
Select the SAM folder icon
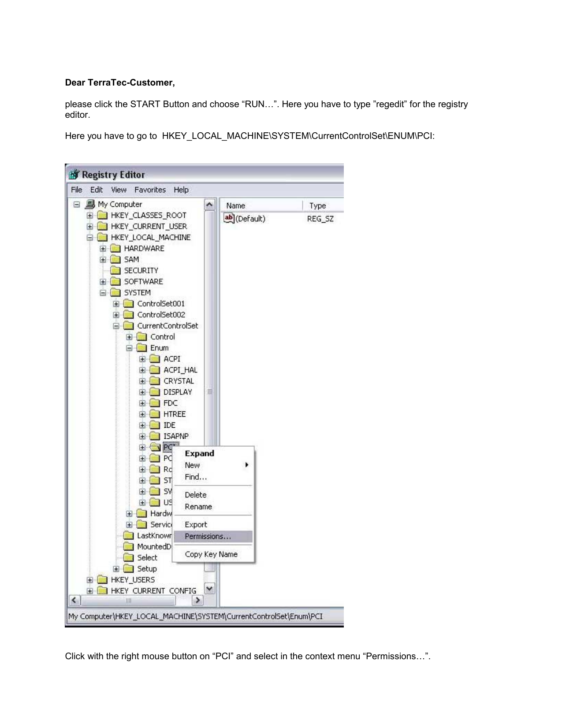click(x=115, y=259)
